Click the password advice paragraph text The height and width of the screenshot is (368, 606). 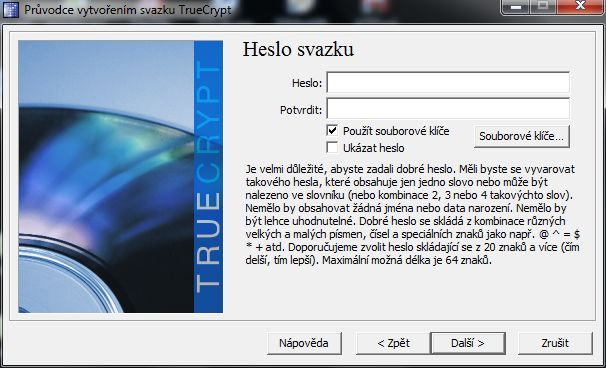(x=412, y=215)
